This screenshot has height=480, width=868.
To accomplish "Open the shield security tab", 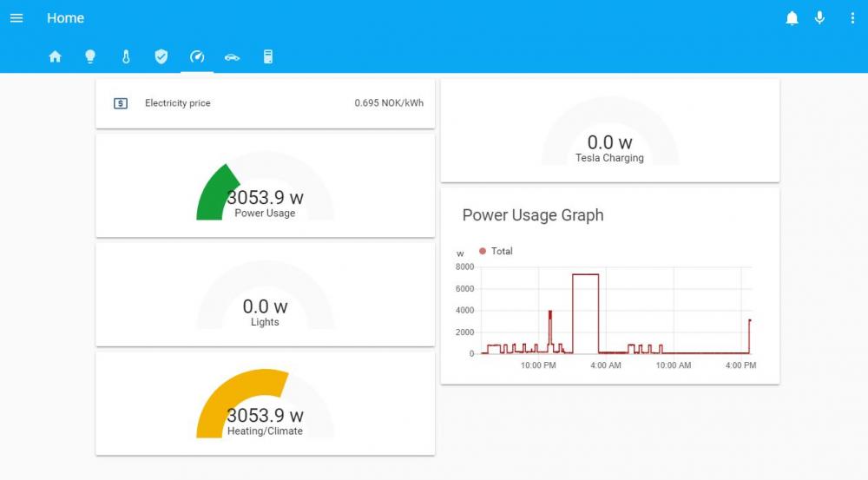I will point(161,57).
